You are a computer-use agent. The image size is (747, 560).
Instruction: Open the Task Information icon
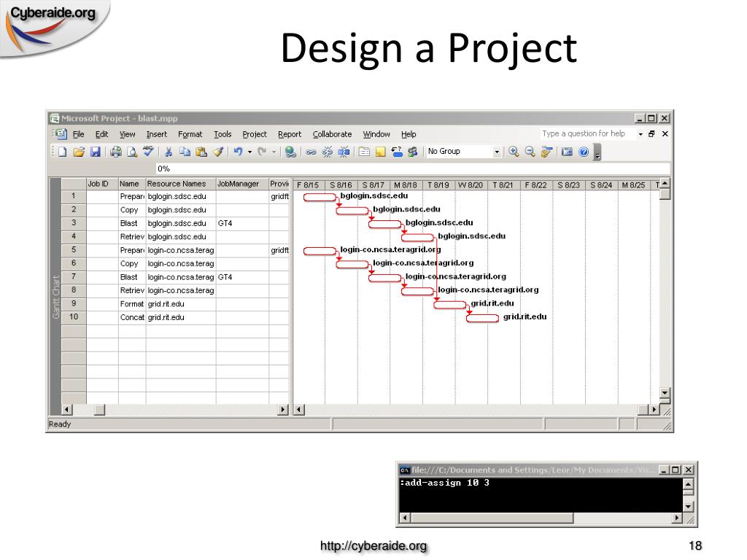pos(364,152)
